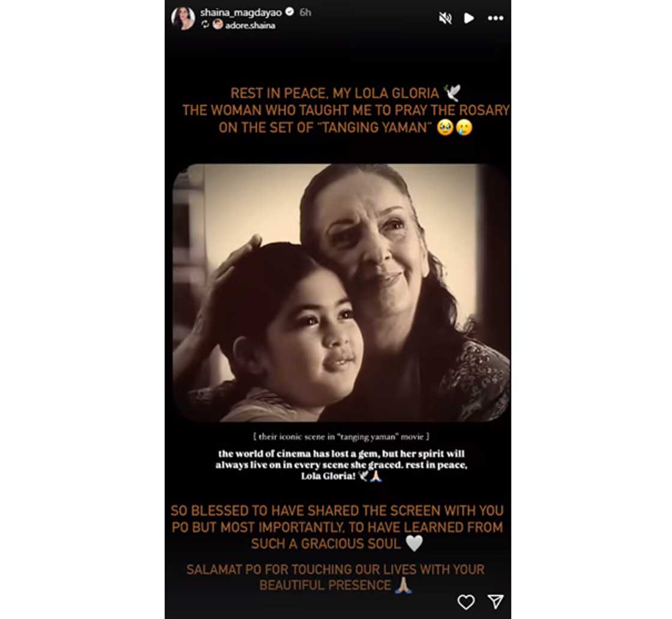Play the paused story
672x619 pixels.
coord(469,18)
